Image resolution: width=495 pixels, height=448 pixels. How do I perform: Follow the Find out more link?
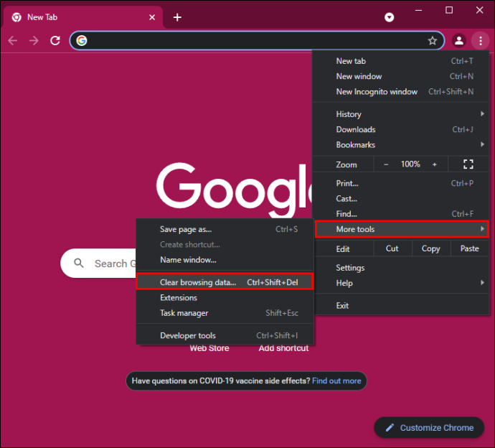(336, 381)
